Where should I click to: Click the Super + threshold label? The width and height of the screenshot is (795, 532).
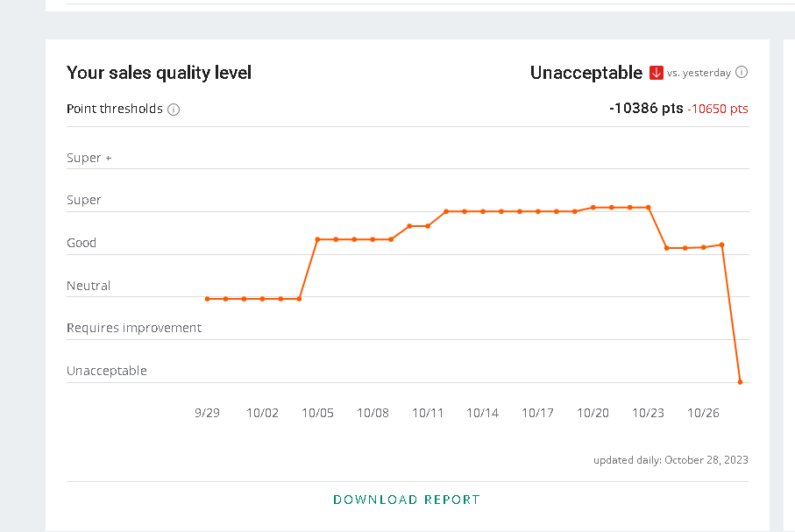[x=89, y=158]
